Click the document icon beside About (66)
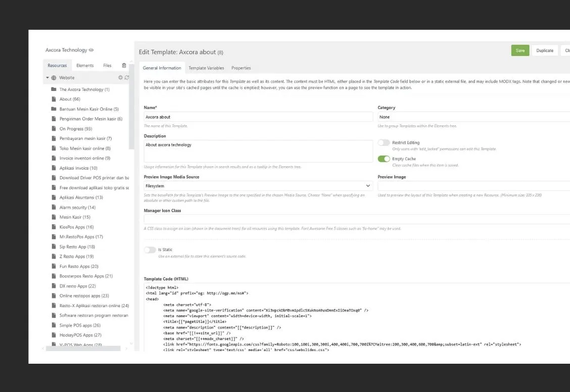The height and width of the screenshot is (392, 570). pos(54,99)
